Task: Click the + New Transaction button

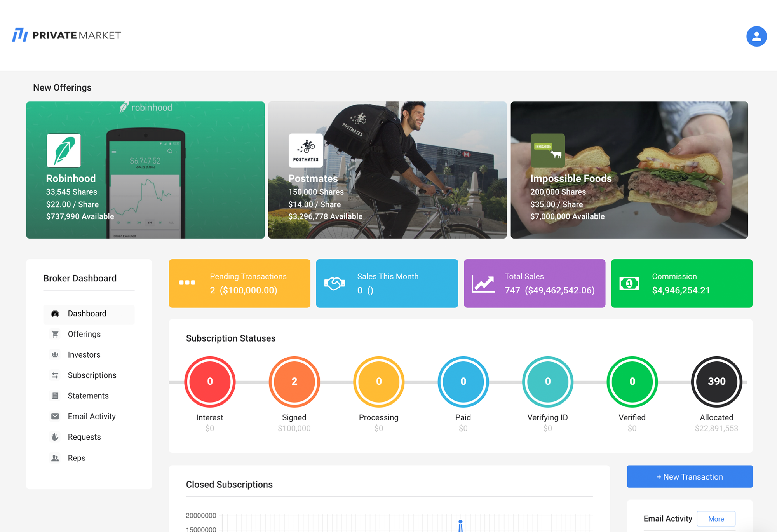Action: [690, 476]
